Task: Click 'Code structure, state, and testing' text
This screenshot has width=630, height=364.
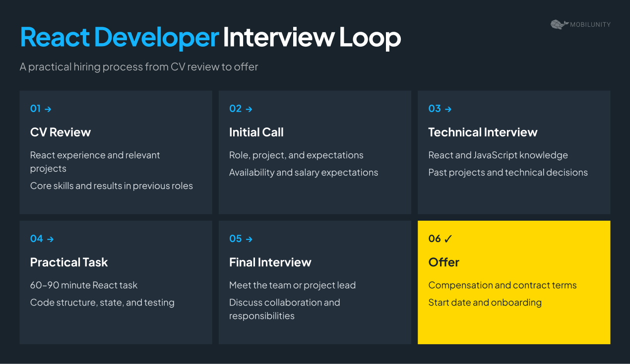Action: (102, 303)
